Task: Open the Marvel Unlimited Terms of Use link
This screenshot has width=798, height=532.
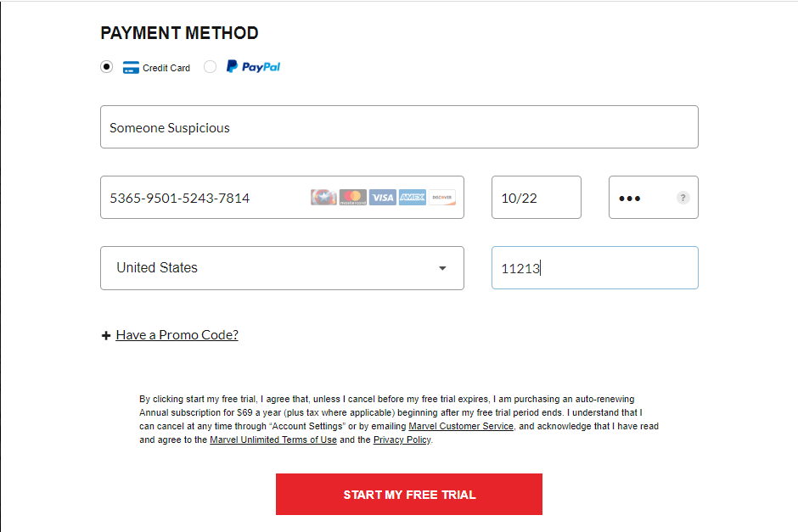Action: click(273, 440)
